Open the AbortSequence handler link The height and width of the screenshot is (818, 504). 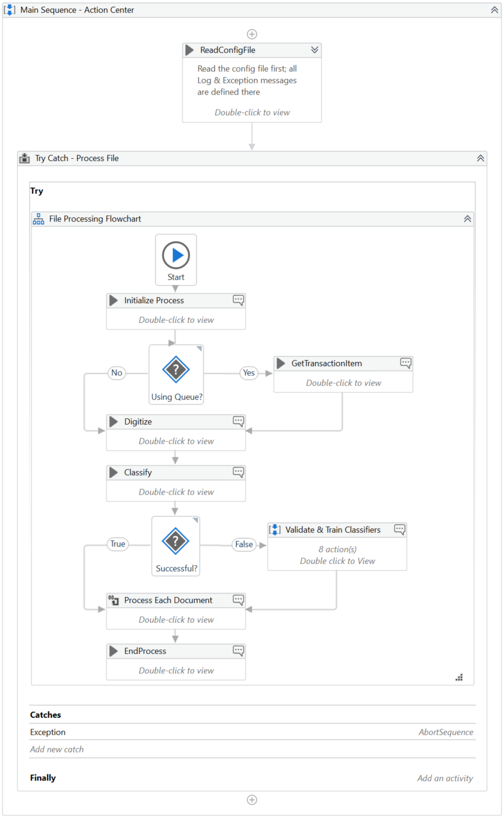(x=446, y=732)
